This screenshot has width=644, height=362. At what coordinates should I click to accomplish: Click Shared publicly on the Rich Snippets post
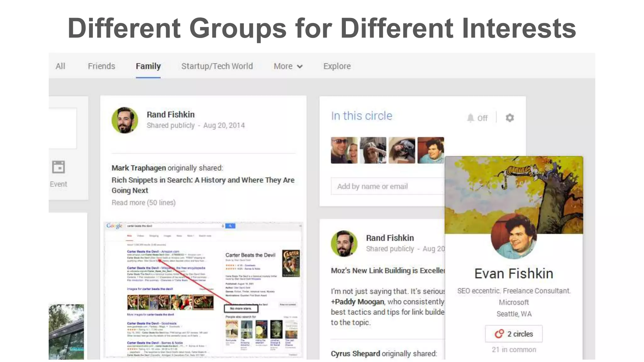[x=171, y=125]
